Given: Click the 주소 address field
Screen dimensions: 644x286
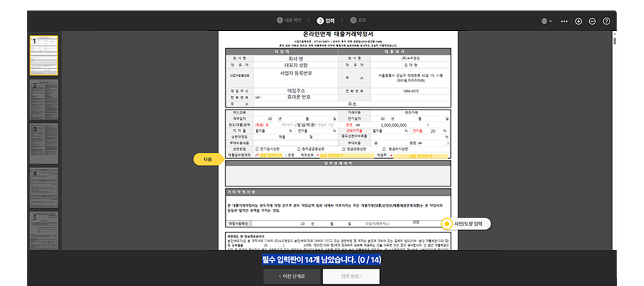Looking at the screenshot, I should point(352,104).
